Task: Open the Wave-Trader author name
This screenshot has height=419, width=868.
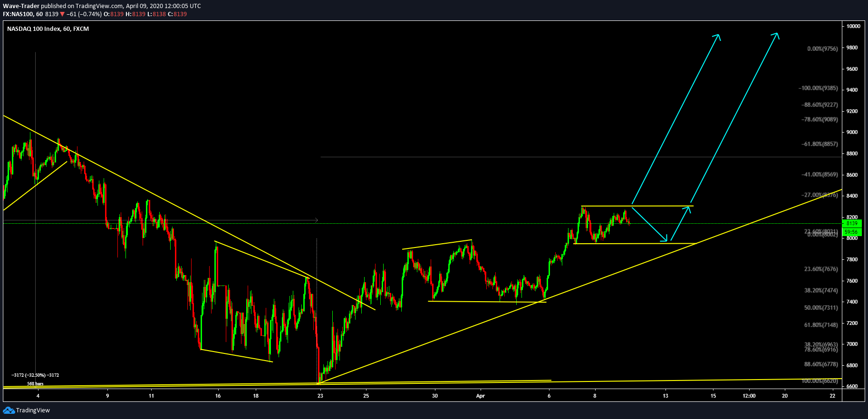Action: point(21,6)
